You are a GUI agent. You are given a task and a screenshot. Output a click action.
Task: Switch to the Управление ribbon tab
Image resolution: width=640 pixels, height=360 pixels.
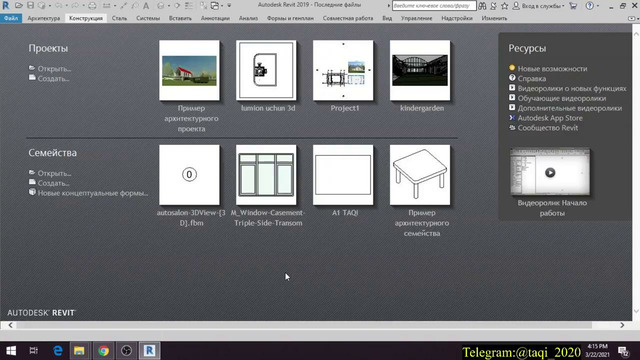coord(416,18)
